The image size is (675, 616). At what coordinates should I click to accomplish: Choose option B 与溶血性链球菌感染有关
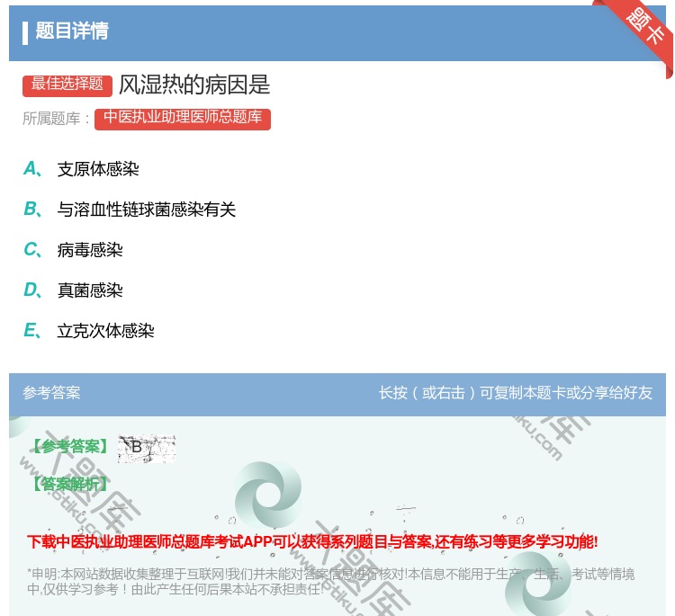130,210
